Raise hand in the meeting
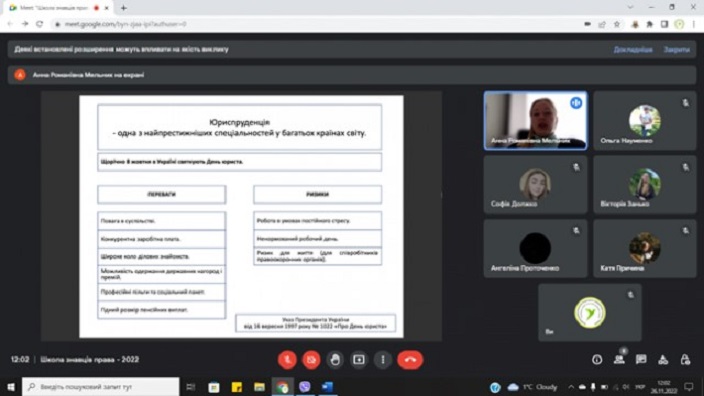Screen dimensions: 704x396 335,360
